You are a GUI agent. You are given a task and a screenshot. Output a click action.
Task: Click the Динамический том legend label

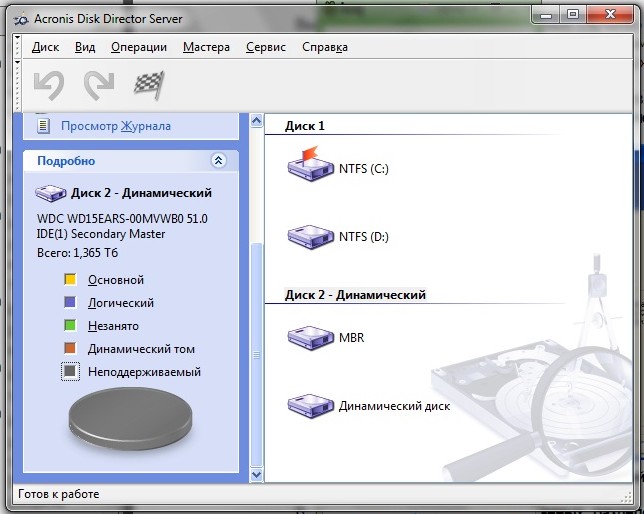click(141, 349)
